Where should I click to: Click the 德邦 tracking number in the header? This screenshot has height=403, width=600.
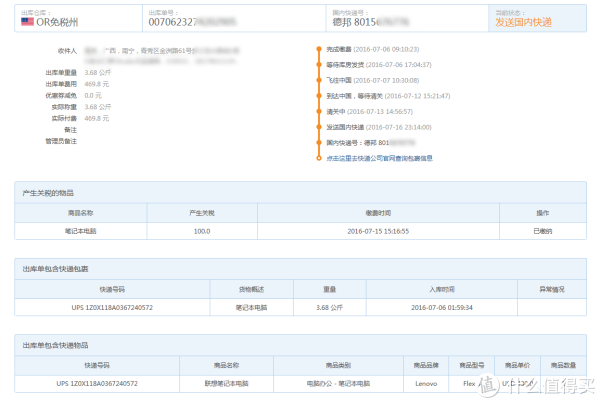370,22
